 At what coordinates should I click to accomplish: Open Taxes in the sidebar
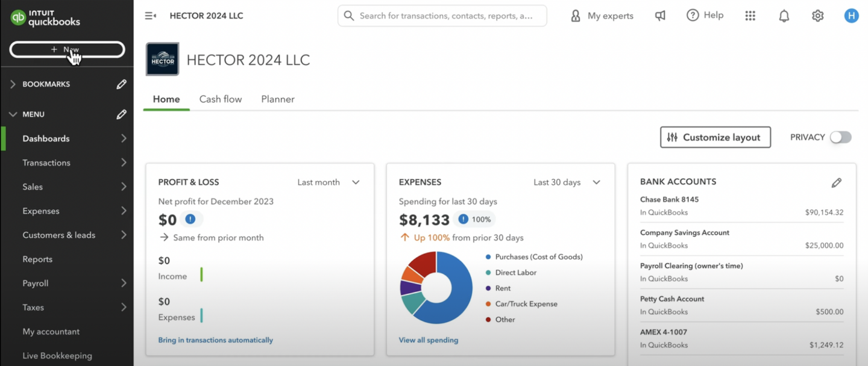click(x=33, y=307)
